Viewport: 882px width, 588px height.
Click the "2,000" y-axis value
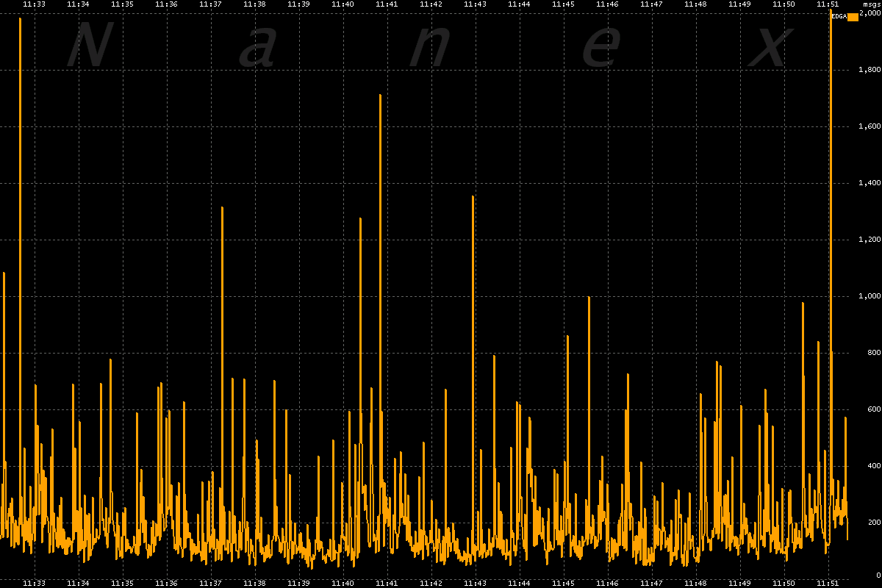(870, 14)
